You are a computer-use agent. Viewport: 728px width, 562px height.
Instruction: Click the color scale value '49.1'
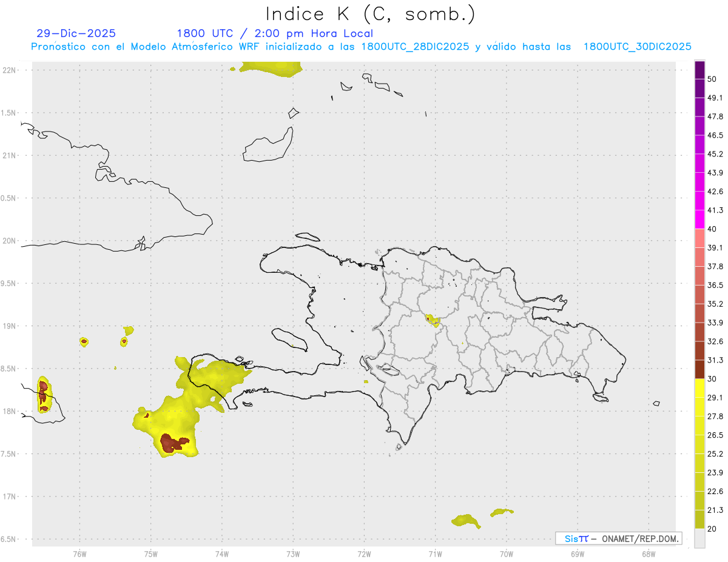pos(715,98)
